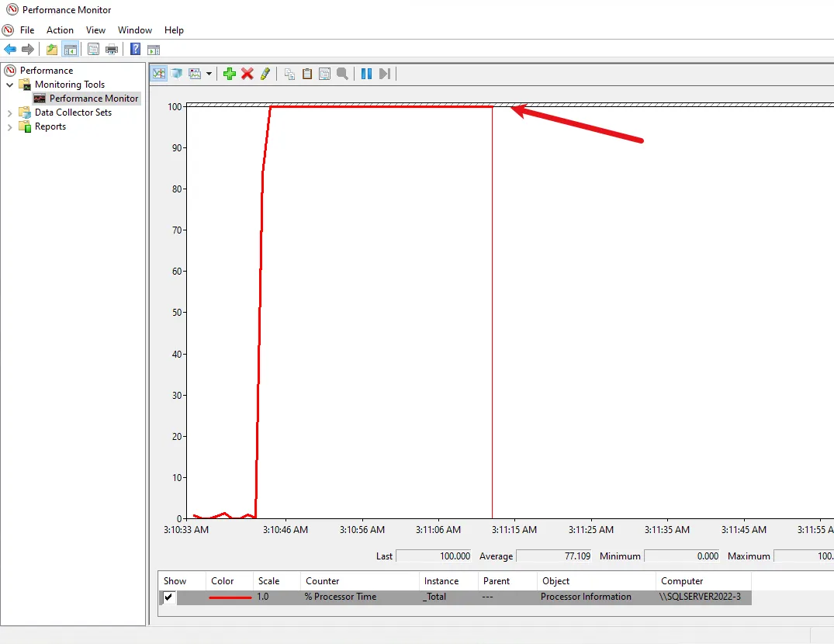This screenshot has width=834, height=644.
Task: Open the Action menu
Action: click(x=60, y=30)
